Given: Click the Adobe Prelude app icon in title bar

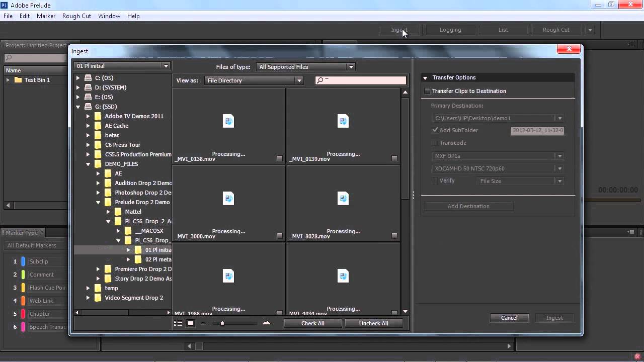Looking at the screenshot, I should (5, 5).
